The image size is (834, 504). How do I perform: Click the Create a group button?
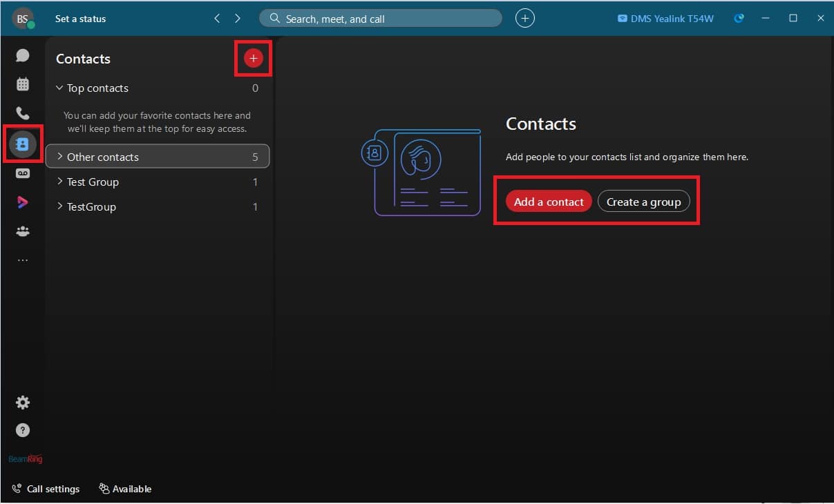pyautogui.click(x=643, y=202)
